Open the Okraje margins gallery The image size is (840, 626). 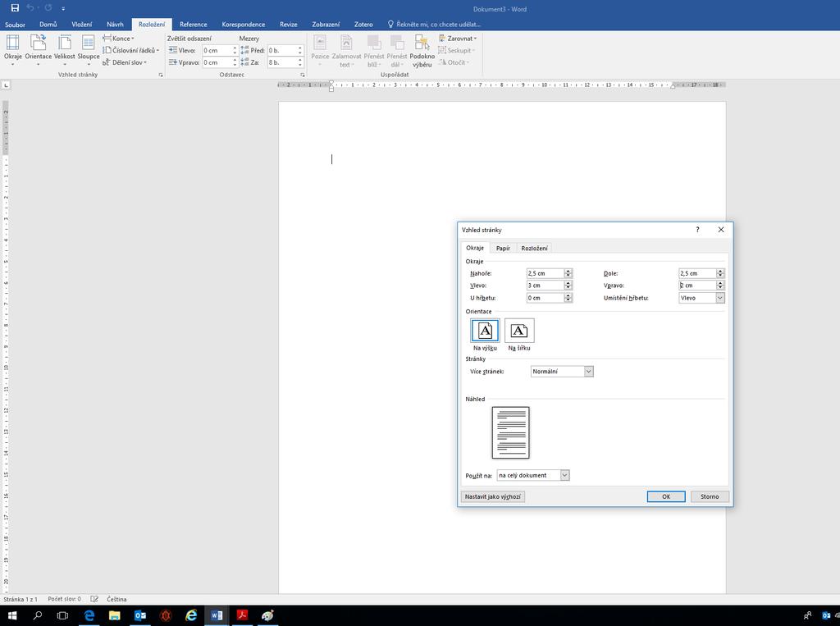coord(13,50)
